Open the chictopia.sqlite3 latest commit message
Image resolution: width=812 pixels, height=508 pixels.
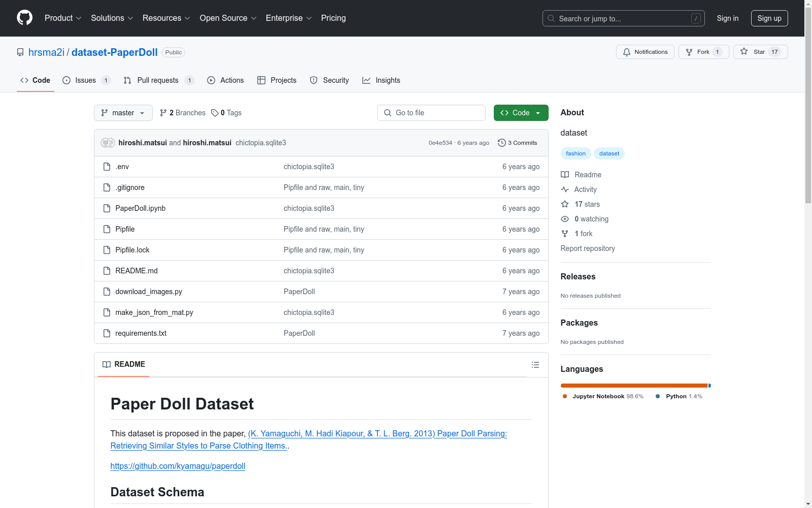261,143
